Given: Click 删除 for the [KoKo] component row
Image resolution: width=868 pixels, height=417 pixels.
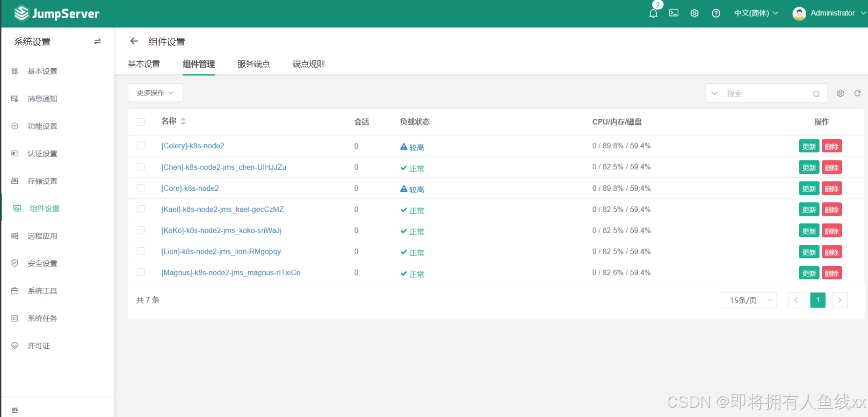Looking at the screenshot, I should pyautogui.click(x=832, y=231).
